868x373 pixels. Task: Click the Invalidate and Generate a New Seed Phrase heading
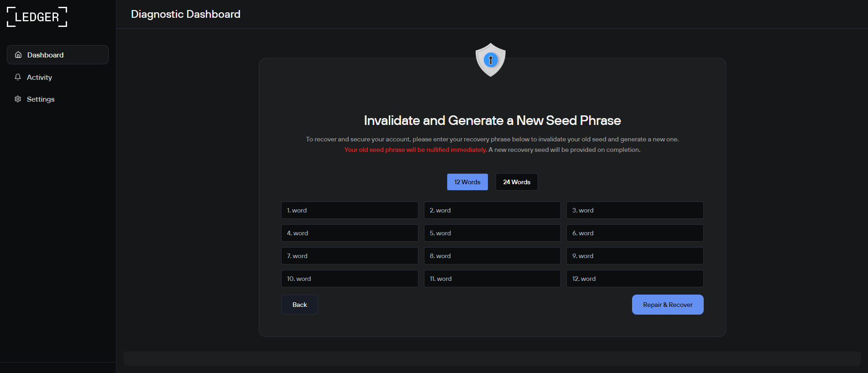pos(492,120)
